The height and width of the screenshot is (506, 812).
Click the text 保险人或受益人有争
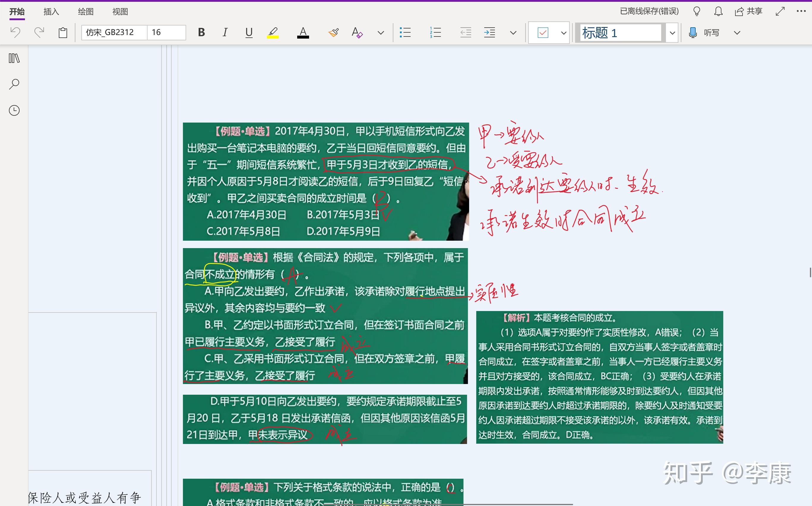click(84, 498)
